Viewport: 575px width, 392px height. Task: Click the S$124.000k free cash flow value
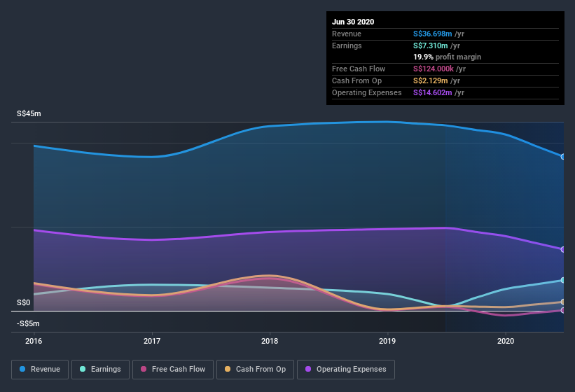click(433, 69)
